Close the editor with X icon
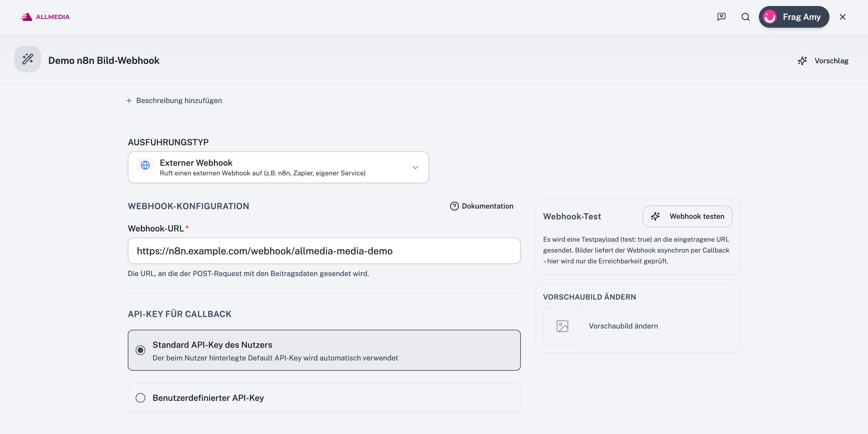Image resolution: width=868 pixels, height=434 pixels. (x=842, y=17)
